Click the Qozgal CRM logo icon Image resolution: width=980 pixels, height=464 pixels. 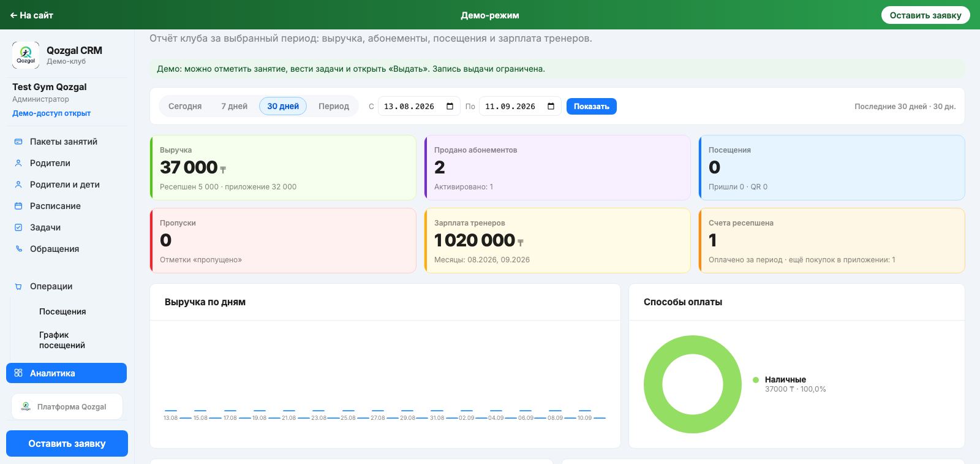point(26,55)
